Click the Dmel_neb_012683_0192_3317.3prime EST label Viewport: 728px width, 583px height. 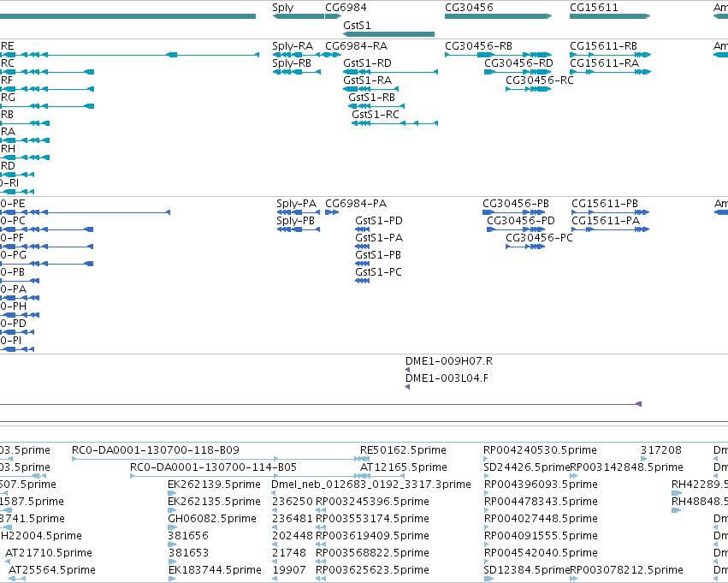coord(371,485)
